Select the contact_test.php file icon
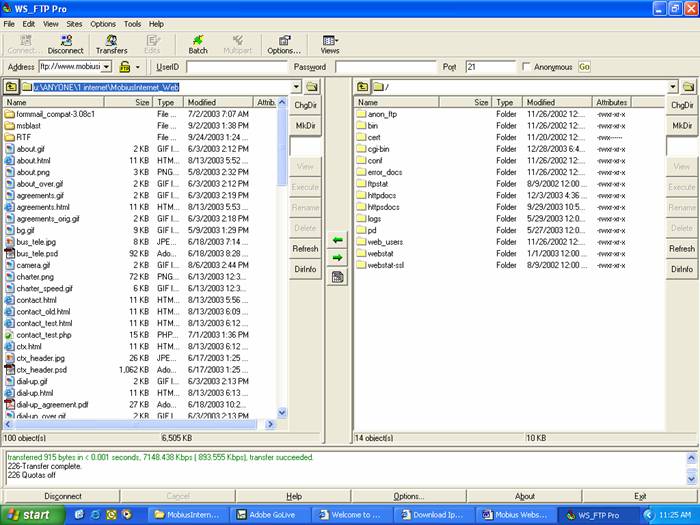 [9, 335]
